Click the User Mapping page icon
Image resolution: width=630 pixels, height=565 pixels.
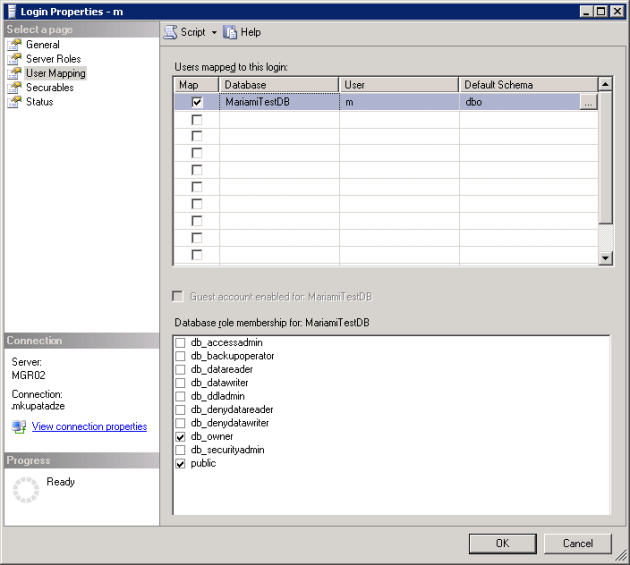[x=14, y=73]
